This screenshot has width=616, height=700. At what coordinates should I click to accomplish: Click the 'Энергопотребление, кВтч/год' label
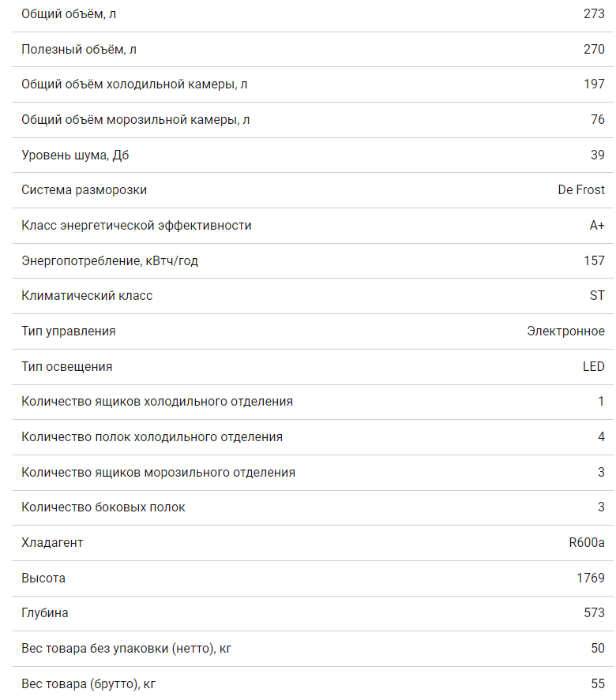coord(110,260)
